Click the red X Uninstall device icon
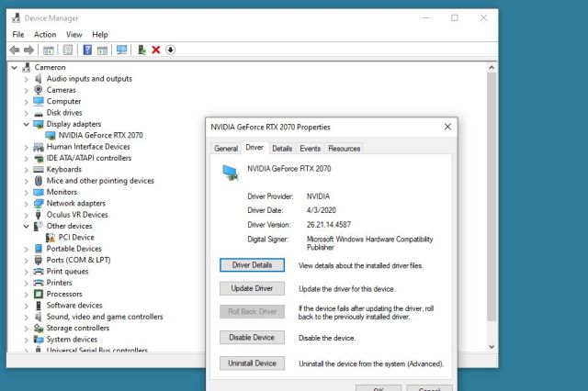588x391 pixels. click(x=156, y=50)
